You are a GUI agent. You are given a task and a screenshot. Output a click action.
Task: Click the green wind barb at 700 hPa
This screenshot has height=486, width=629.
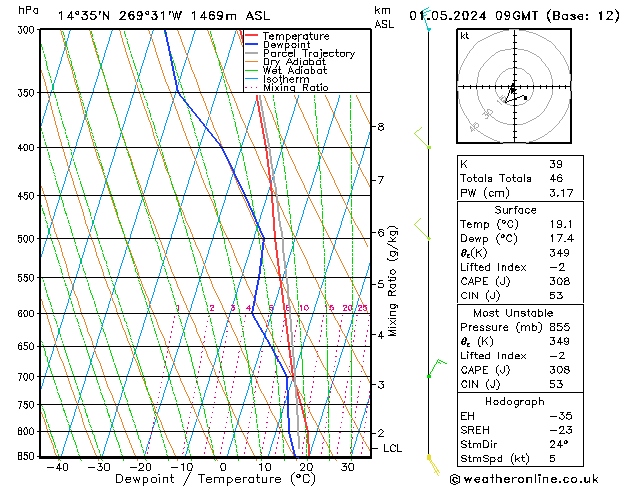click(436, 368)
